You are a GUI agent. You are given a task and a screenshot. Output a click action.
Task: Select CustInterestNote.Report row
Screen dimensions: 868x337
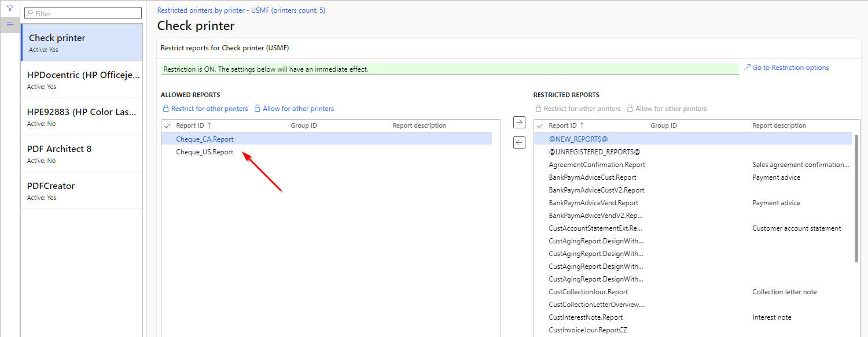(693, 317)
